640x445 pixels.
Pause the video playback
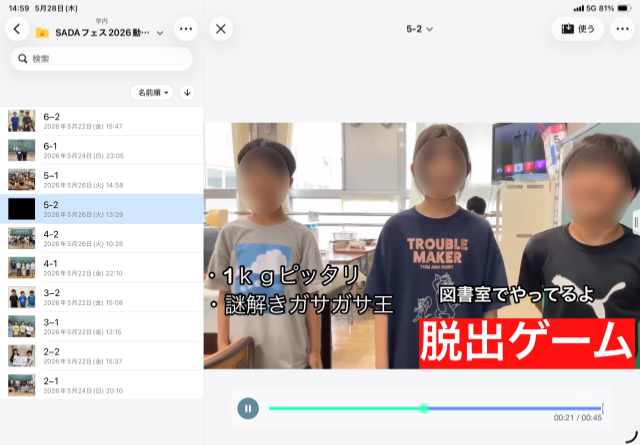click(248, 408)
